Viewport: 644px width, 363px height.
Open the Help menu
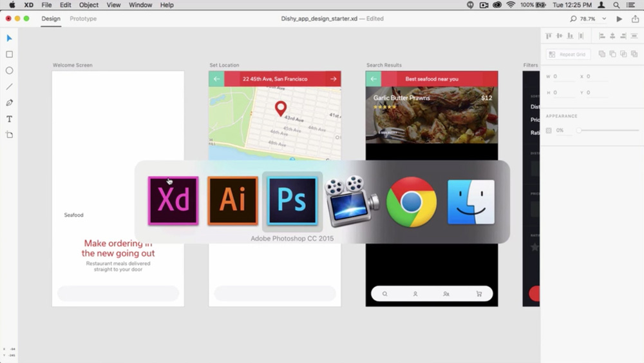(167, 5)
